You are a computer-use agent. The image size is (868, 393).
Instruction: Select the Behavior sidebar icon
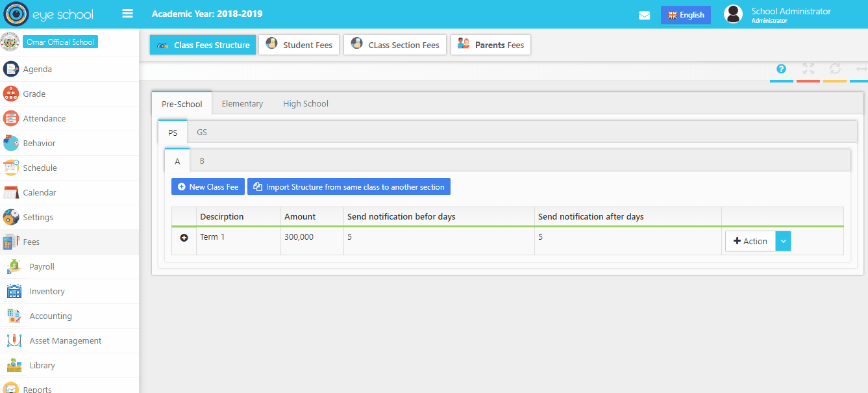[10, 143]
